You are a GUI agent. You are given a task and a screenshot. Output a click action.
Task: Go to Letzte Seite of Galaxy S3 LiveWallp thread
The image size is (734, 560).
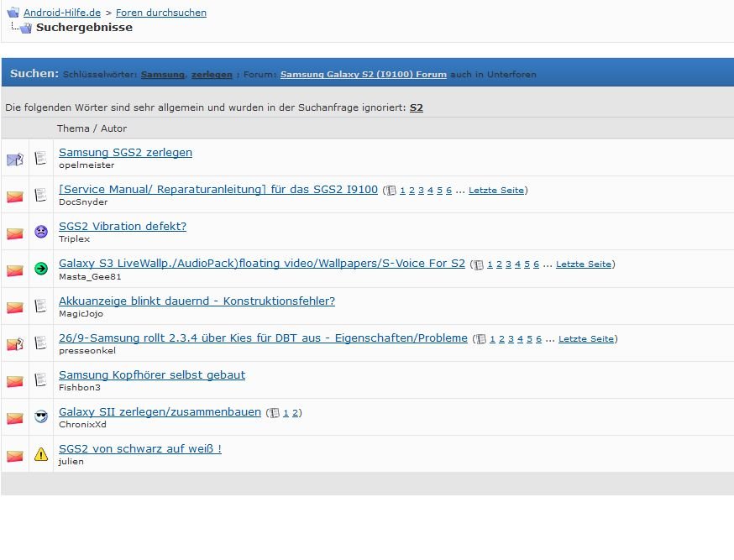click(x=584, y=264)
